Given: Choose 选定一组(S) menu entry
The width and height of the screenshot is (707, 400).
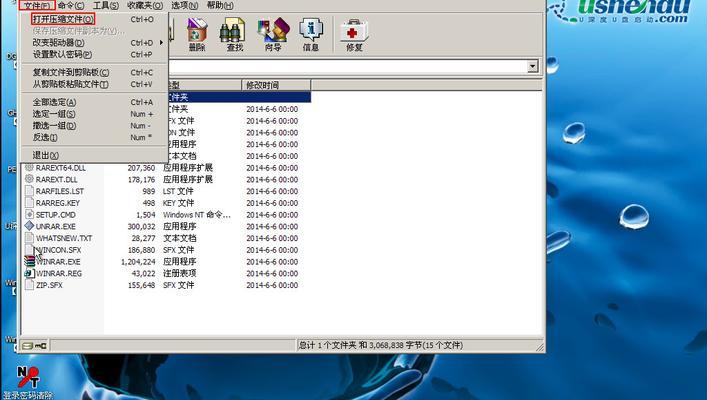Looking at the screenshot, I should 95,114.
